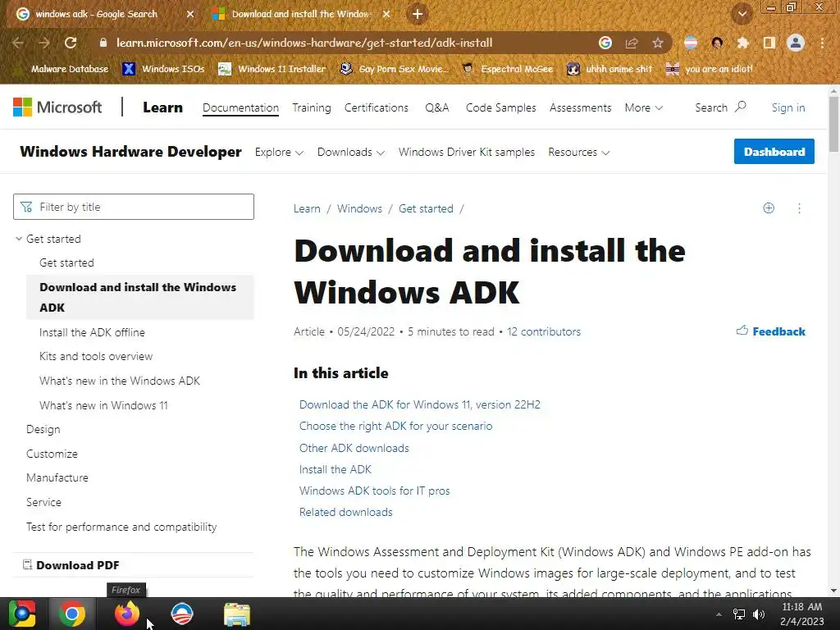Open a new browser tab

click(418, 15)
